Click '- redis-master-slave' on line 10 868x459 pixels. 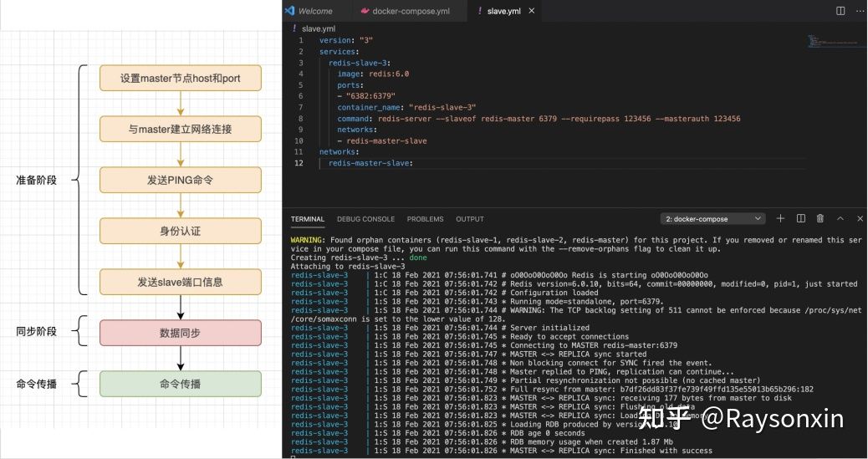[382, 140]
